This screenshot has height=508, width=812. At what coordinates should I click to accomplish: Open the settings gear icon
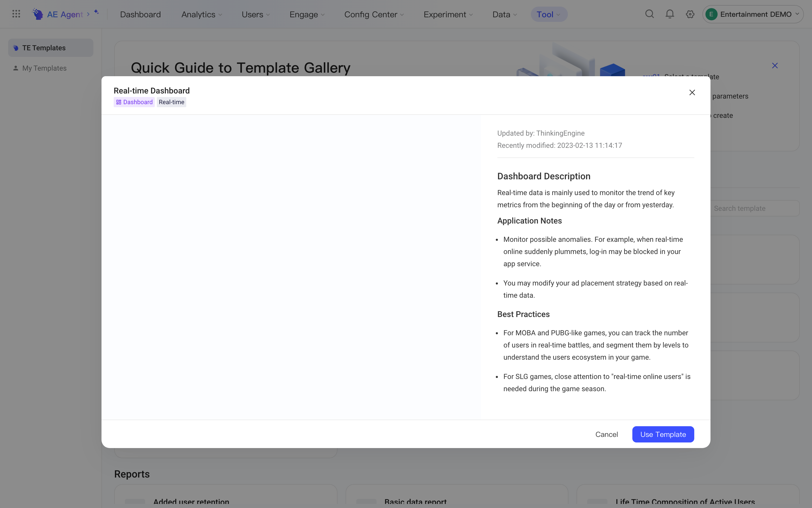[690, 14]
